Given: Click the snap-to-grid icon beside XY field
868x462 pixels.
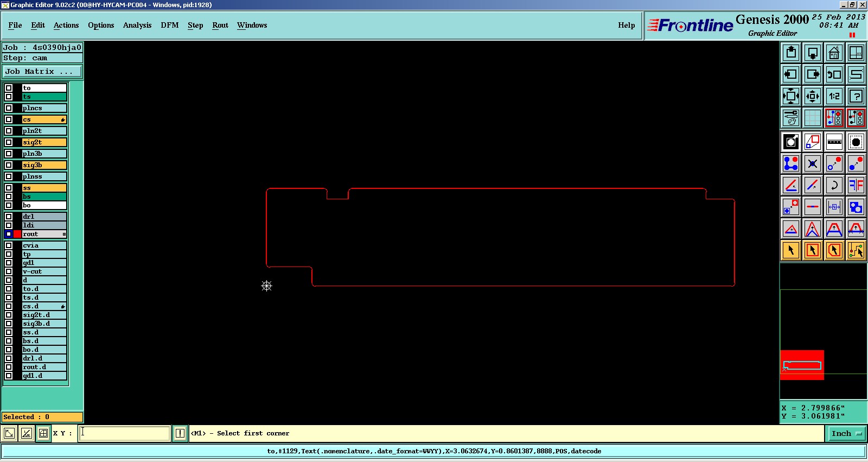Looking at the screenshot, I should click(x=43, y=433).
